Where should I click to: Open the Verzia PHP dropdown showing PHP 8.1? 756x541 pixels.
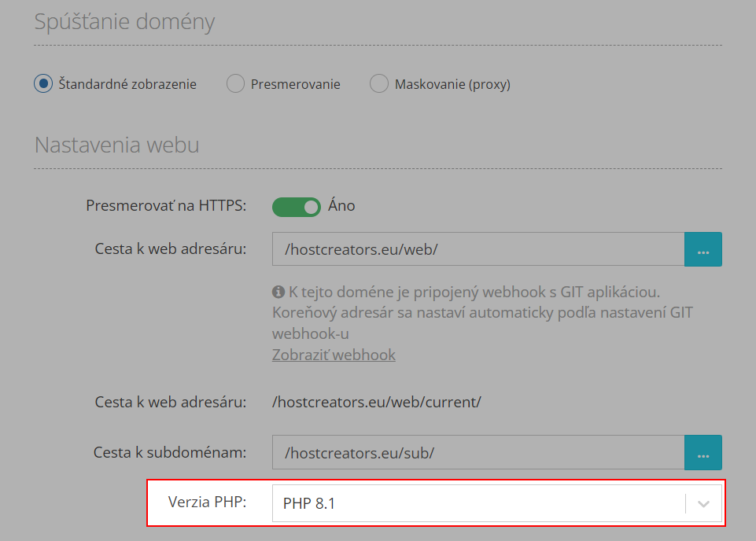496,503
